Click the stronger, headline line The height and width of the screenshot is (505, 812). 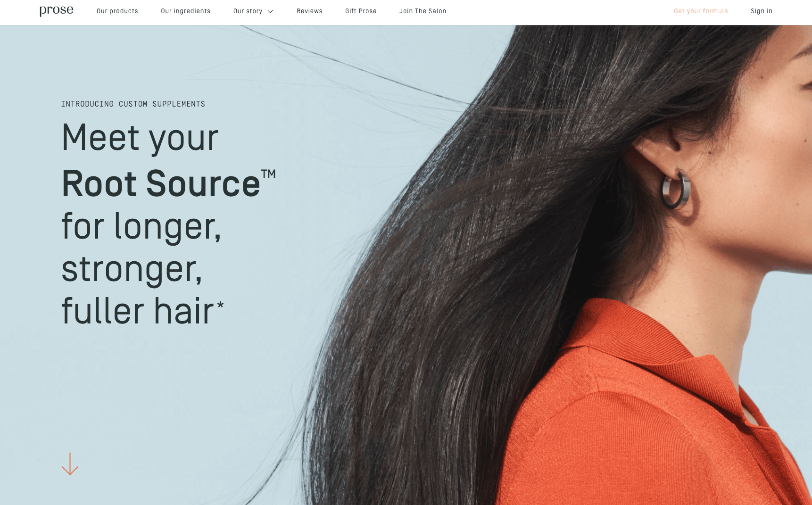pos(132,270)
